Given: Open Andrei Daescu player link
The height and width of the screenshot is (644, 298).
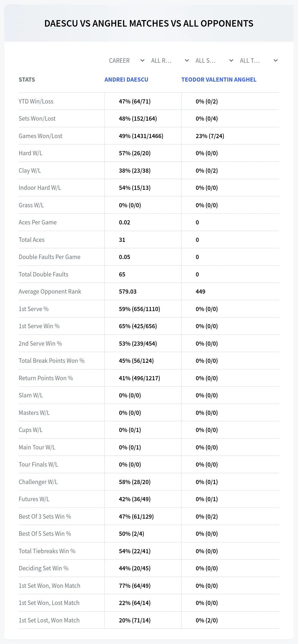Looking at the screenshot, I should tap(126, 80).
